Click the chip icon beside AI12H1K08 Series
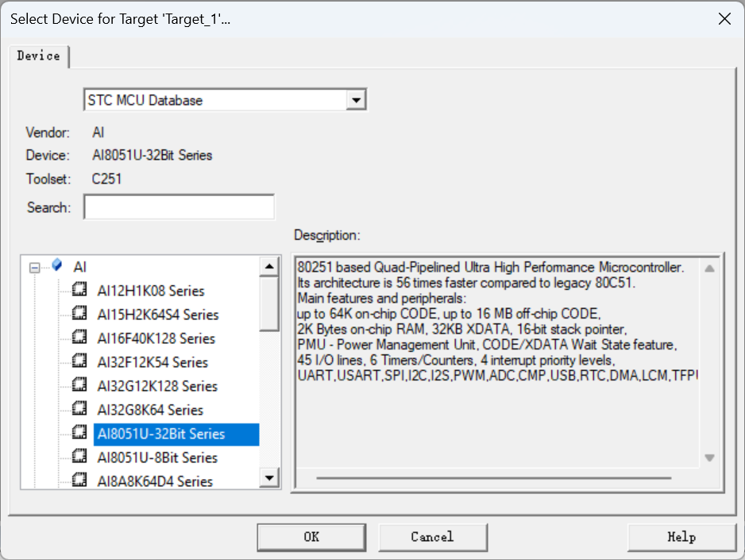Image resolution: width=745 pixels, height=560 pixels. [79, 289]
